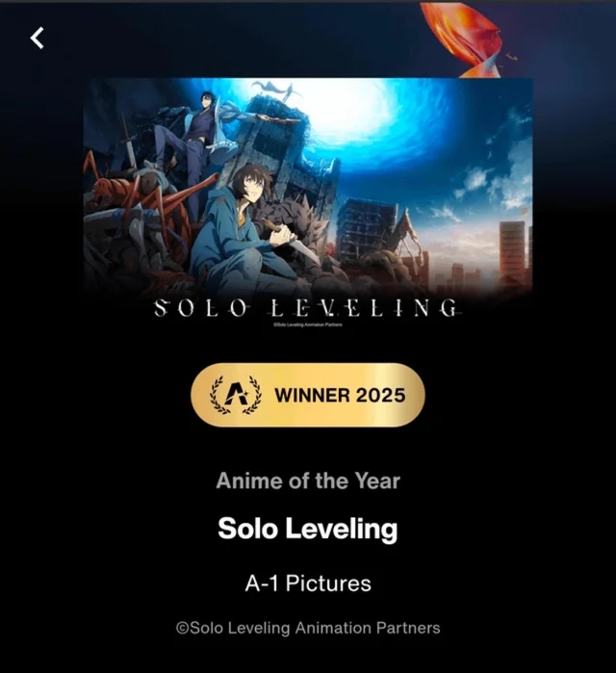Click the A-1 Pictures studio name
Screen dimensions: 616x673
click(308, 583)
